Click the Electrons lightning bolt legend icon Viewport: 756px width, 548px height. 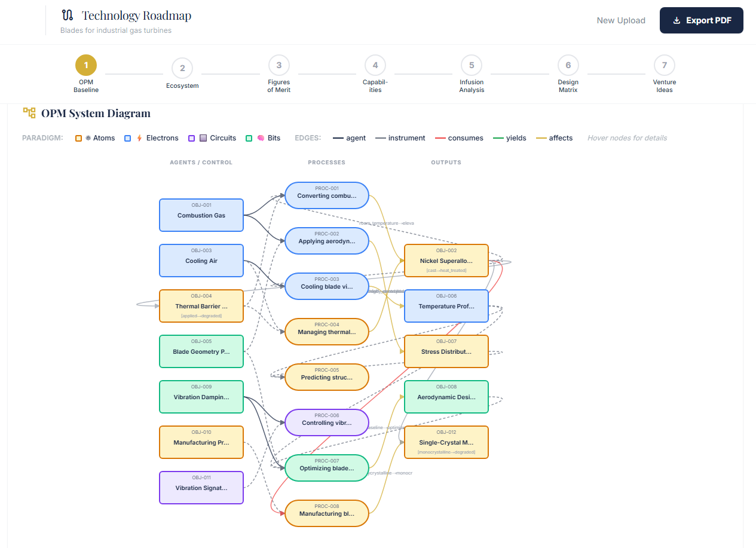139,138
